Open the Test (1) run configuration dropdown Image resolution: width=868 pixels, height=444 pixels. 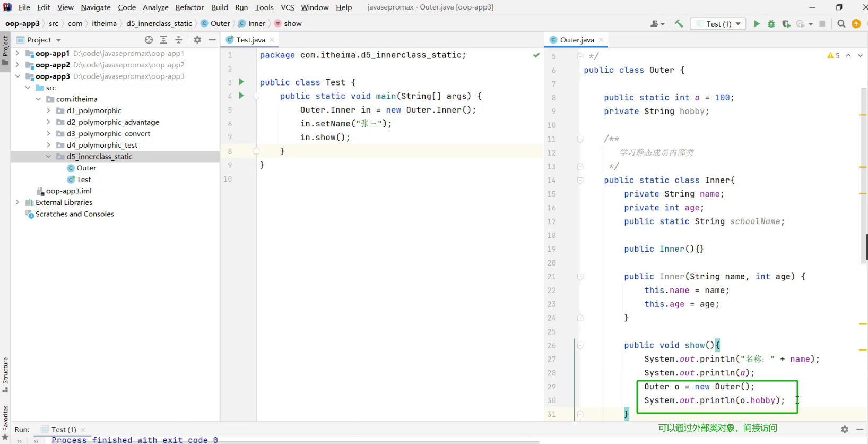(x=718, y=24)
